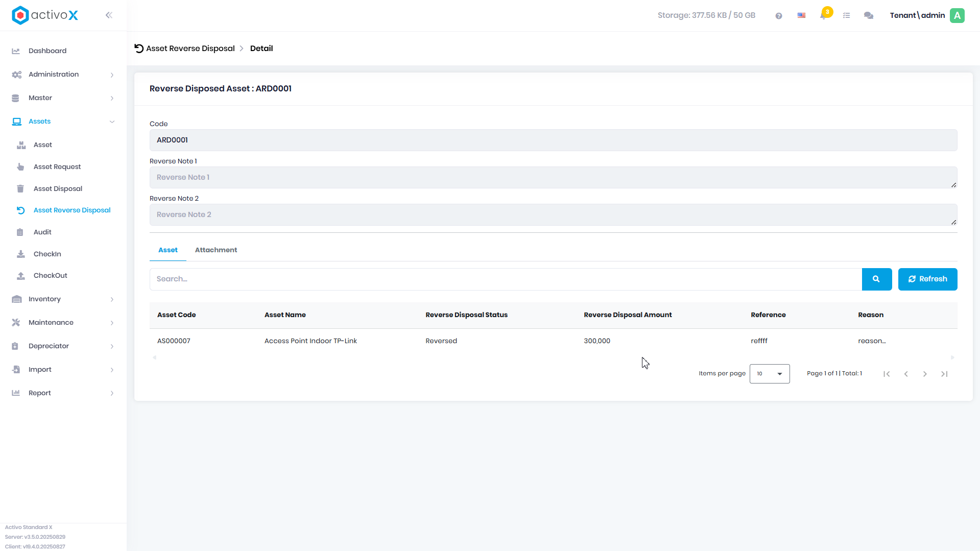Click Depreciator calculator icon
This screenshot has width=980, height=551.
[x=15, y=346]
